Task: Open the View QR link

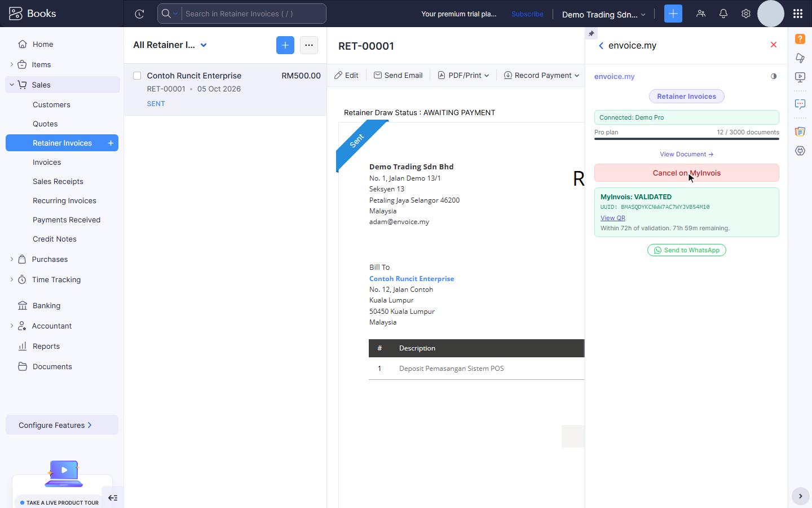Action: 613,218
